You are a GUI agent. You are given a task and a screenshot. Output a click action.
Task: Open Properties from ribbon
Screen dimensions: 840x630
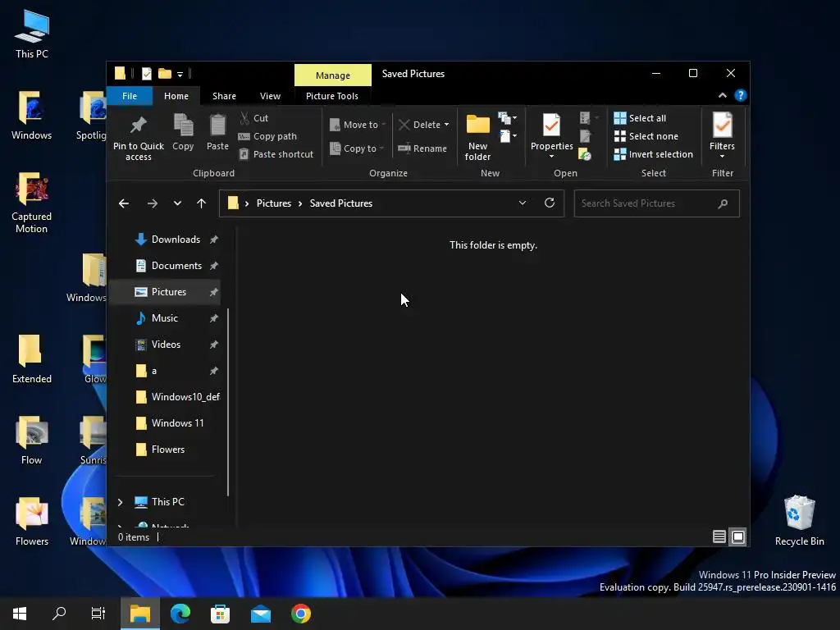[x=551, y=136]
